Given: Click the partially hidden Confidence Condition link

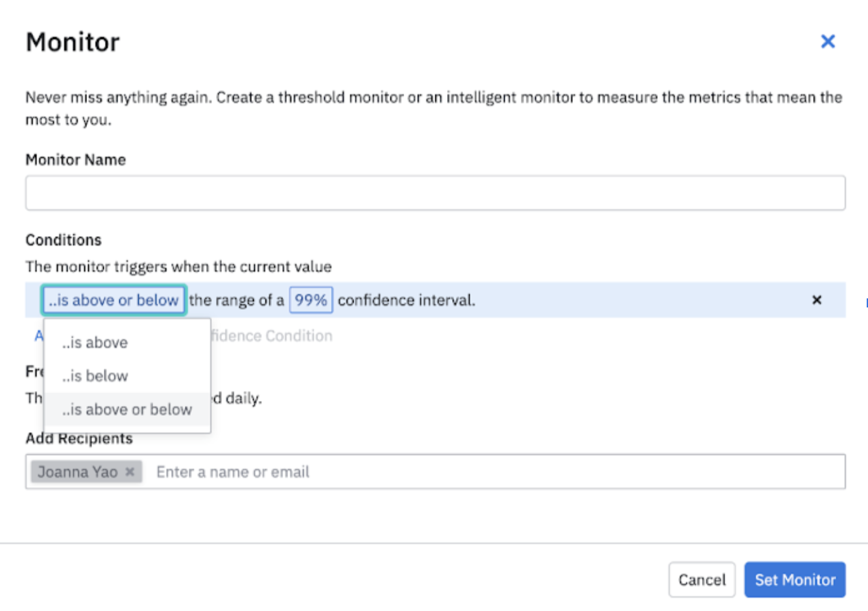Looking at the screenshot, I should 272,336.
